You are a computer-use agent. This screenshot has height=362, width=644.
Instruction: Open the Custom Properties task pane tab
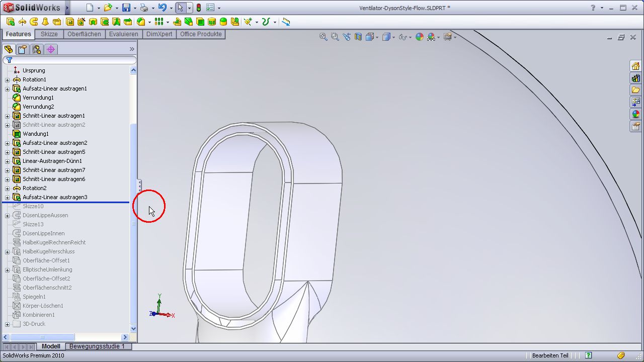[636, 126]
